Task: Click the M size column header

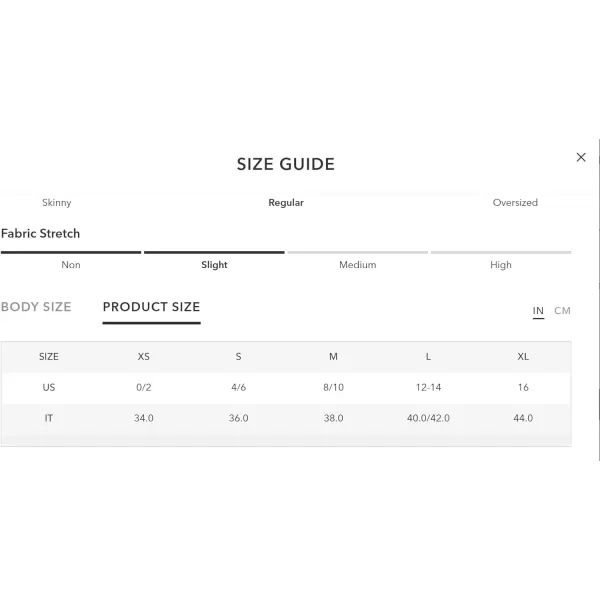Action: coord(333,357)
